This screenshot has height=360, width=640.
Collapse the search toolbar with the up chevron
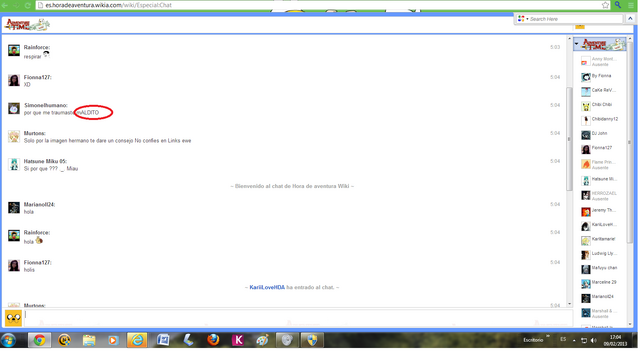click(x=630, y=19)
